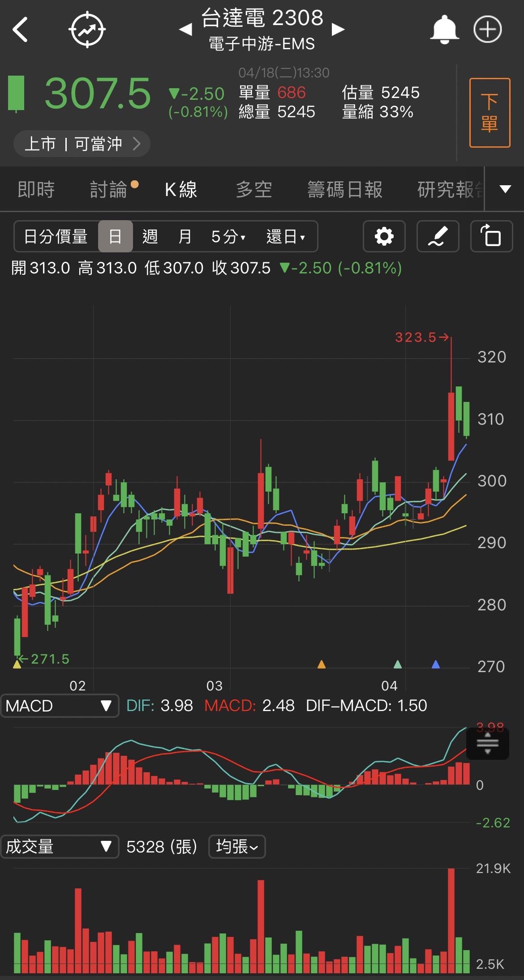Screen dimensions: 524x980
Task: Tap the back arrow icon
Action: point(21,30)
